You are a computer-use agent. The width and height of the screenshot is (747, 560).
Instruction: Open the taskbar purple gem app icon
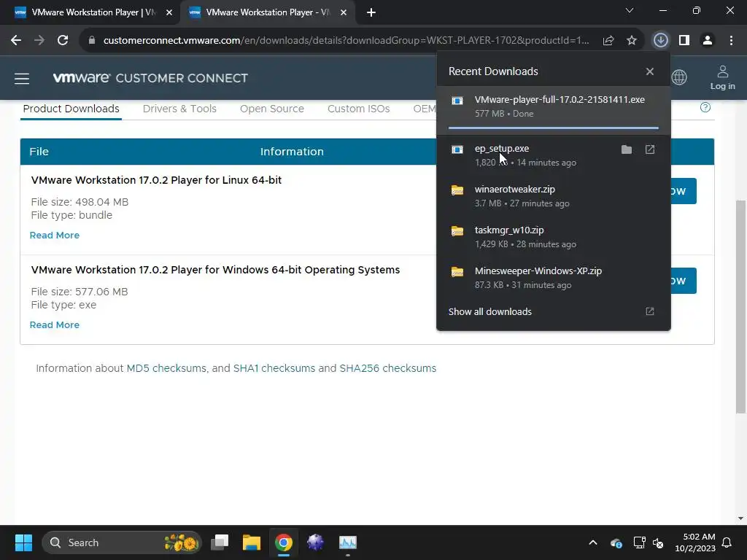315,542
